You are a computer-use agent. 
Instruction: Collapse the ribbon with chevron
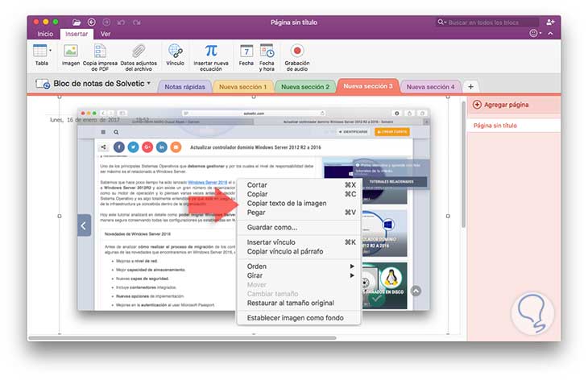[550, 33]
